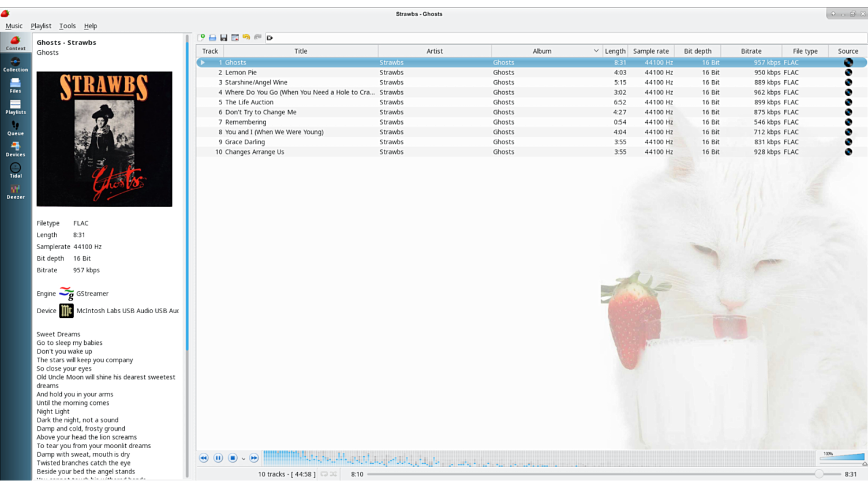868x488 pixels.
Task: Open the Devices sidebar panel
Action: [16, 149]
